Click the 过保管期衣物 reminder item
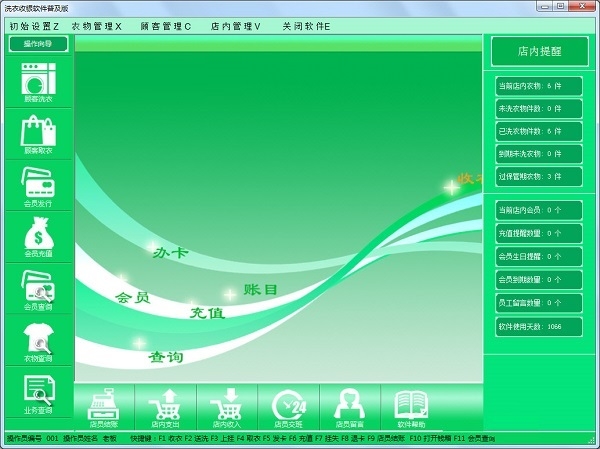The height and width of the screenshot is (449, 600). (x=539, y=176)
